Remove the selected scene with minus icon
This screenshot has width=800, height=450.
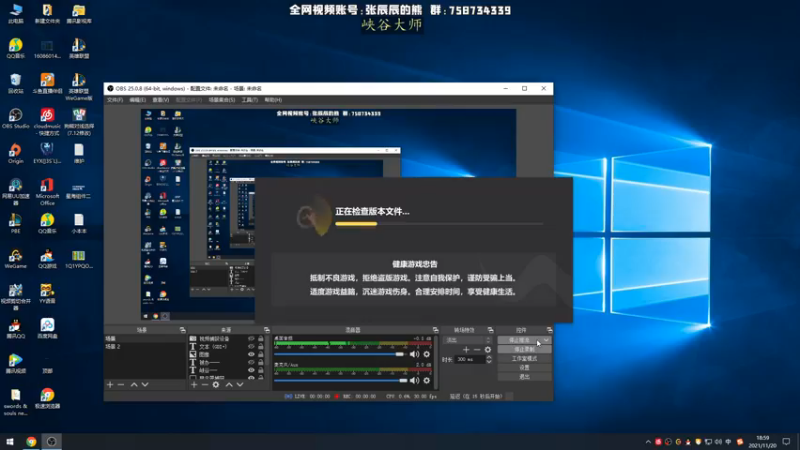click(121, 385)
